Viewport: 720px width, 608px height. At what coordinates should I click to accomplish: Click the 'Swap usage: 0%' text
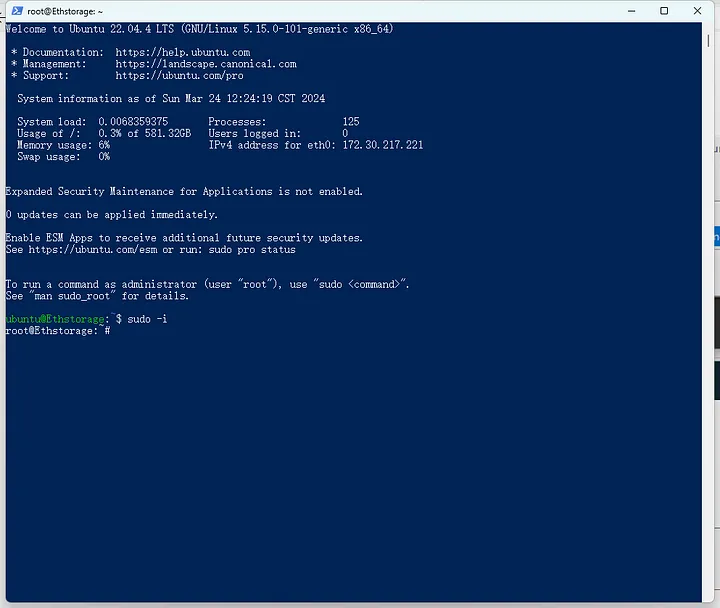pyautogui.click(x=63, y=157)
